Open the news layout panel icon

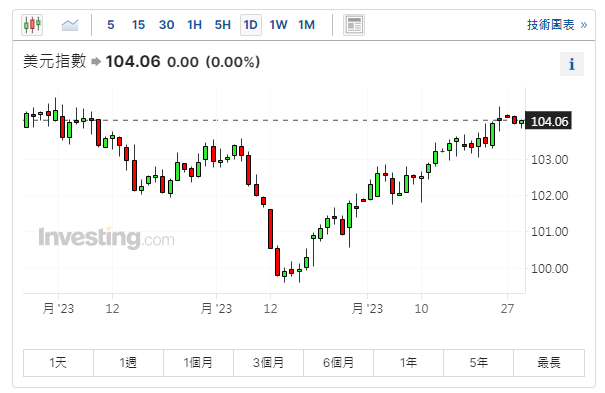pyautogui.click(x=354, y=25)
